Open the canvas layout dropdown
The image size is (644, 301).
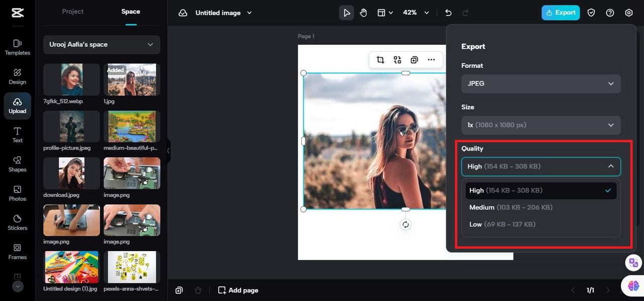pos(385,13)
